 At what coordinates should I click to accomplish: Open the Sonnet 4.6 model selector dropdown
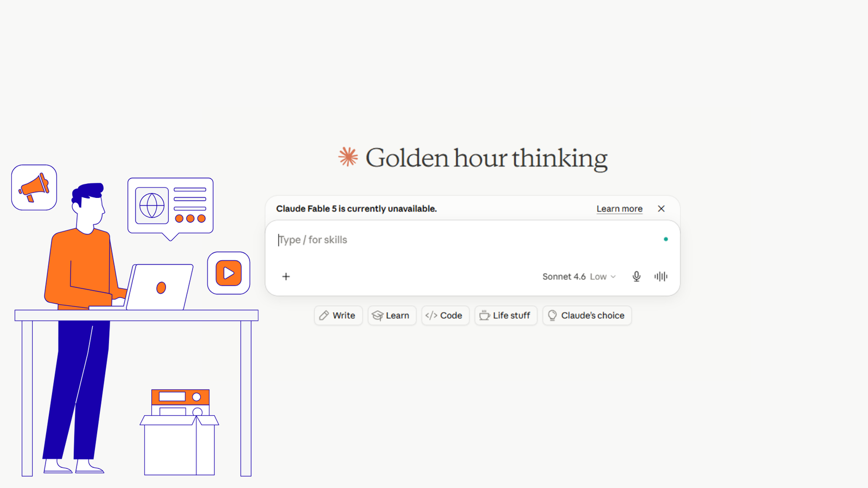coord(579,277)
